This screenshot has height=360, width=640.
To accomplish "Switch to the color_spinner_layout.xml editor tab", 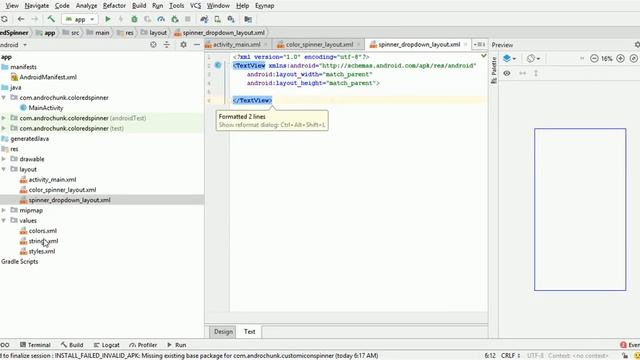I will click(319, 44).
